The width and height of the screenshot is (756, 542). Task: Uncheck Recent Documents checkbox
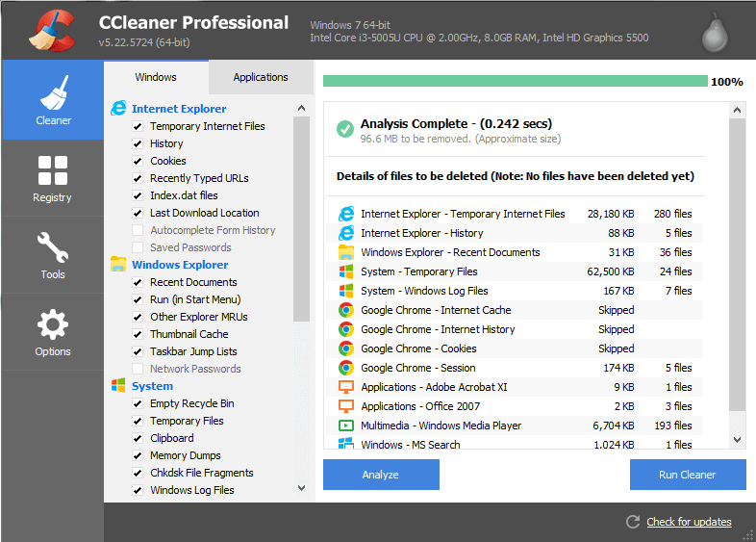pyautogui.click(x=138, y=282)
